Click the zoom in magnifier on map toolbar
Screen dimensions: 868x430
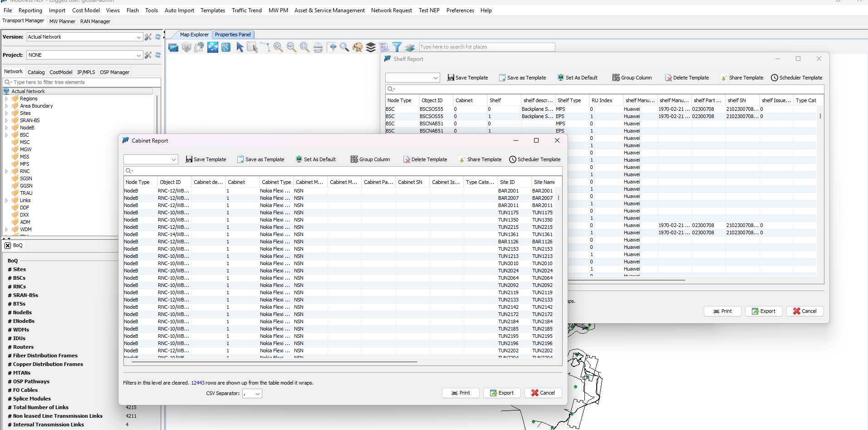click(278, 47)
